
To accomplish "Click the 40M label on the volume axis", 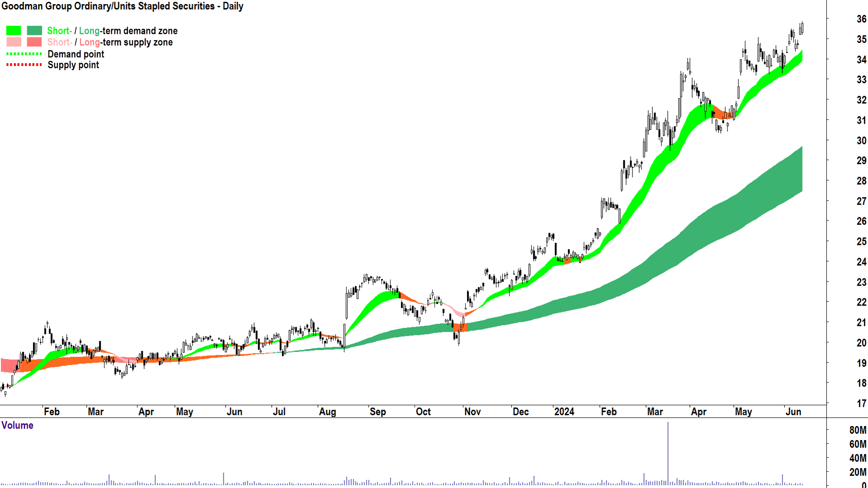I will [858, 458].
